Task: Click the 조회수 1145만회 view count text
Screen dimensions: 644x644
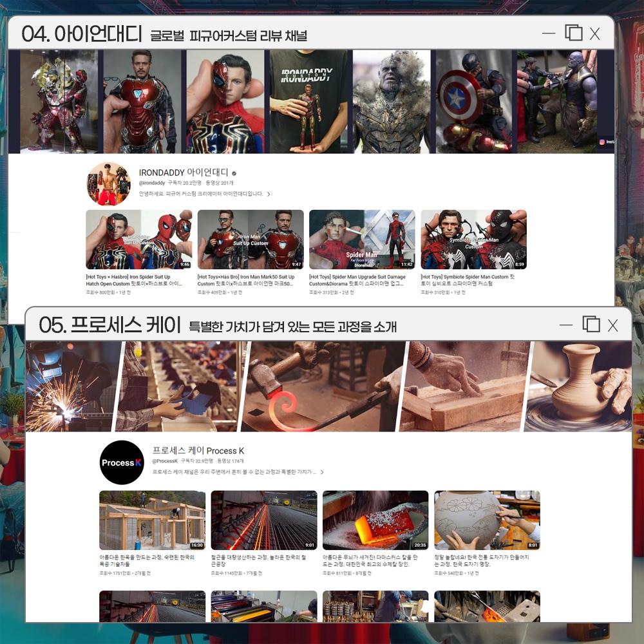Action: tap(227, 573)
